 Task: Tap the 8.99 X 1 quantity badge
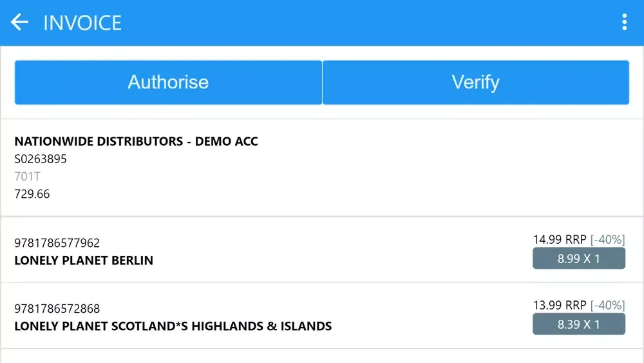[578, 259]
